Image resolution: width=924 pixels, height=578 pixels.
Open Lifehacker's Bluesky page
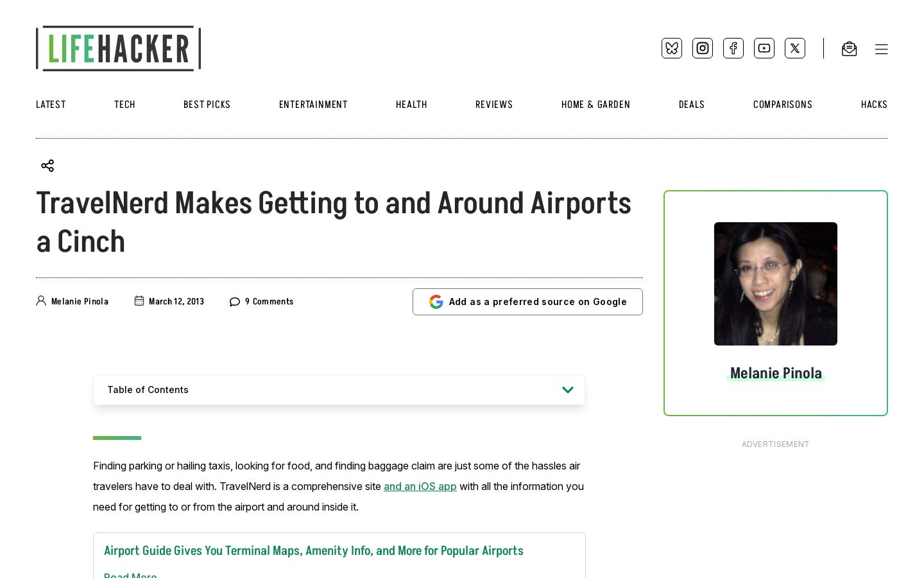point(672,48)
